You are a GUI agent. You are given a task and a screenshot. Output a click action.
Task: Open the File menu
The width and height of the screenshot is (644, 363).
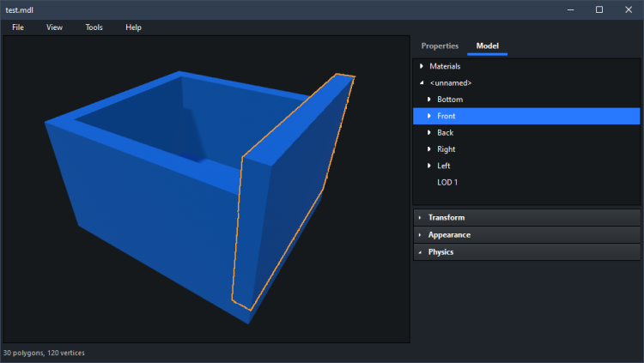point(17,27)
